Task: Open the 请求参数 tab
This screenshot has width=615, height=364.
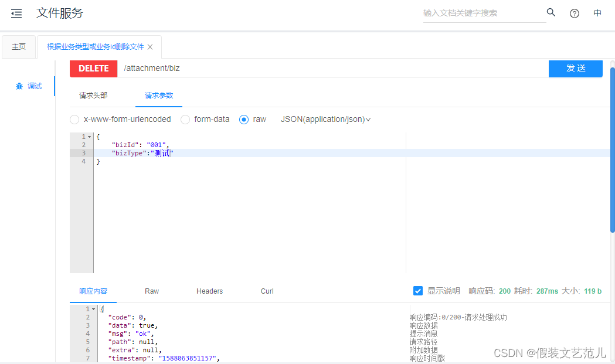Action: 159,96
